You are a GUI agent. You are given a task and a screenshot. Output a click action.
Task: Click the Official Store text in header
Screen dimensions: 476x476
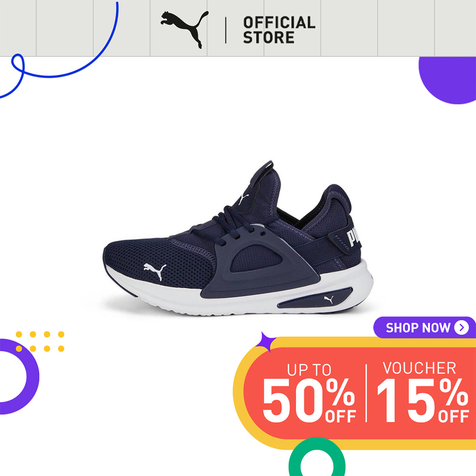coord(279,30)
